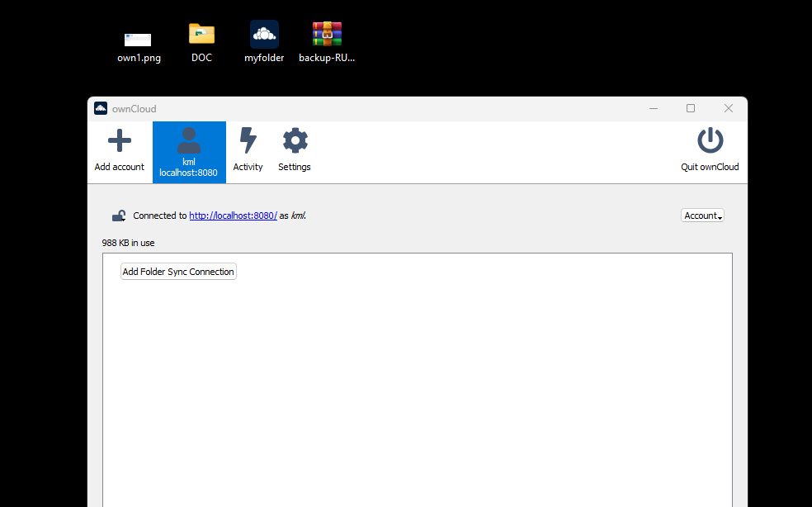The height and width of the screenshot is (507, 812).
Task: Click the padlock connection status icon
Action: tap(118, 215)
